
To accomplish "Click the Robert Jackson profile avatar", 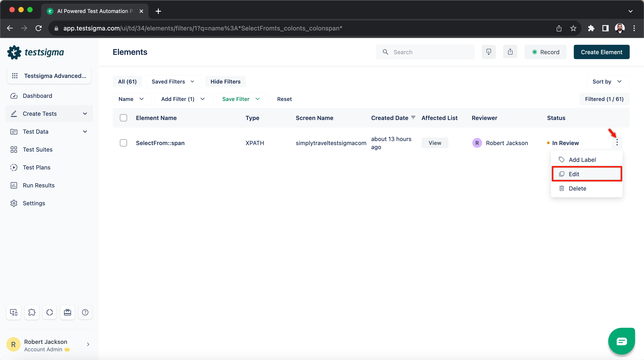I will click(13, 345).
